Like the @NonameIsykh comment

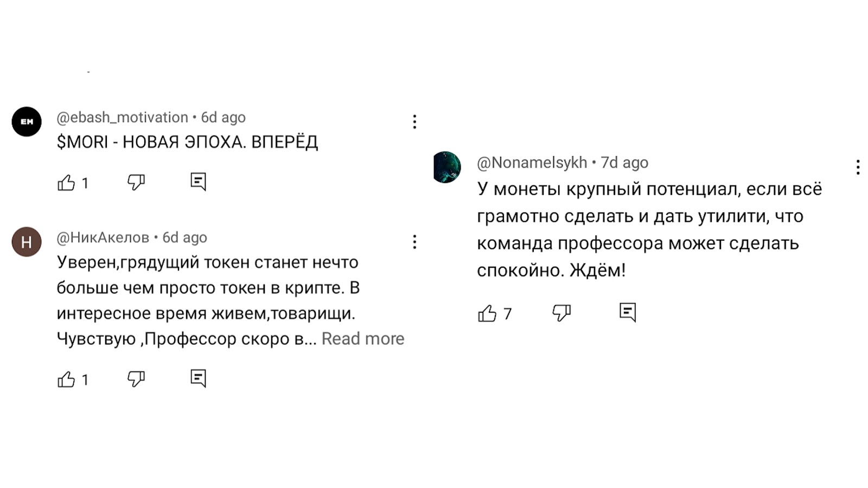487,313
